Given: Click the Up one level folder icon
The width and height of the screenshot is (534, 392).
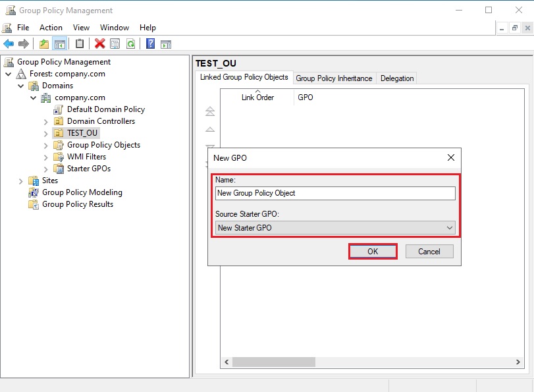Looking at the screenshot, I should (x=45, y=43).
